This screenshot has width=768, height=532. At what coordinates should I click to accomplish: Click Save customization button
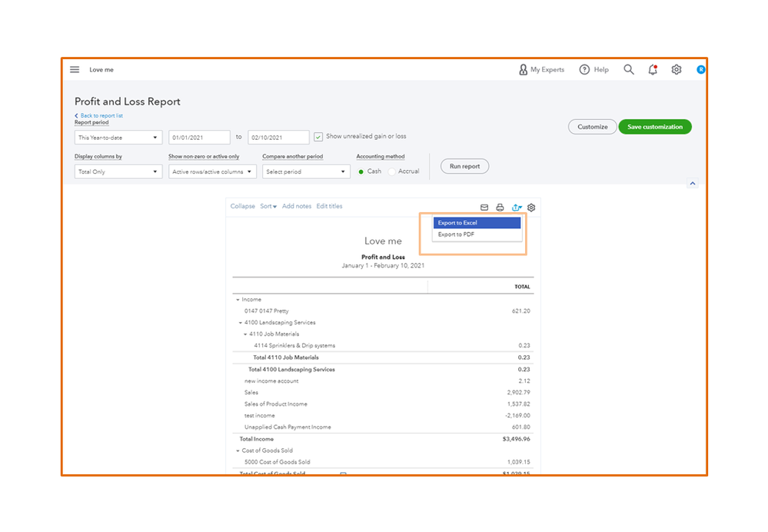click(655, 126)
